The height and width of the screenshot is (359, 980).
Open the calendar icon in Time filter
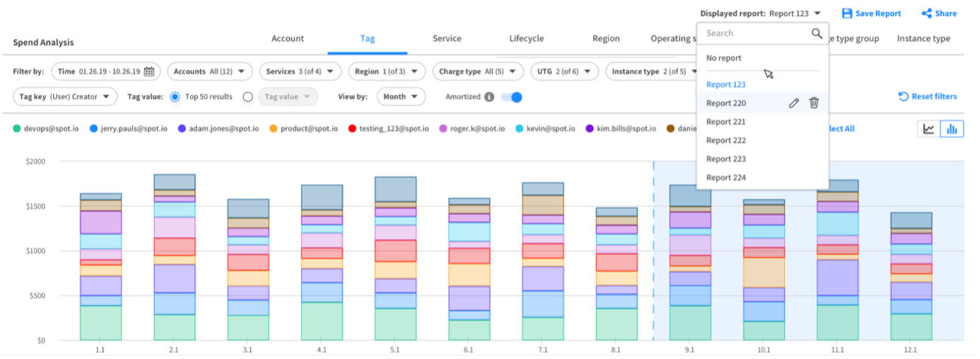pos(149,71)
